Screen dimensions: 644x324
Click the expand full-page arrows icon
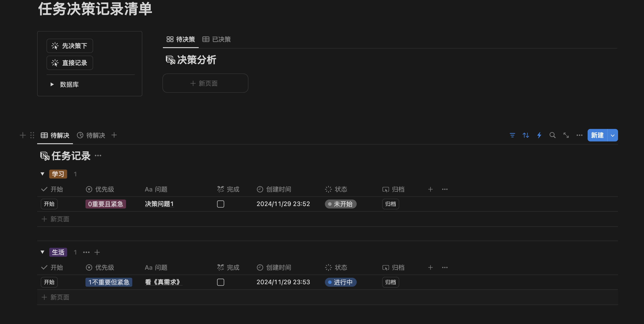[566, 135]
